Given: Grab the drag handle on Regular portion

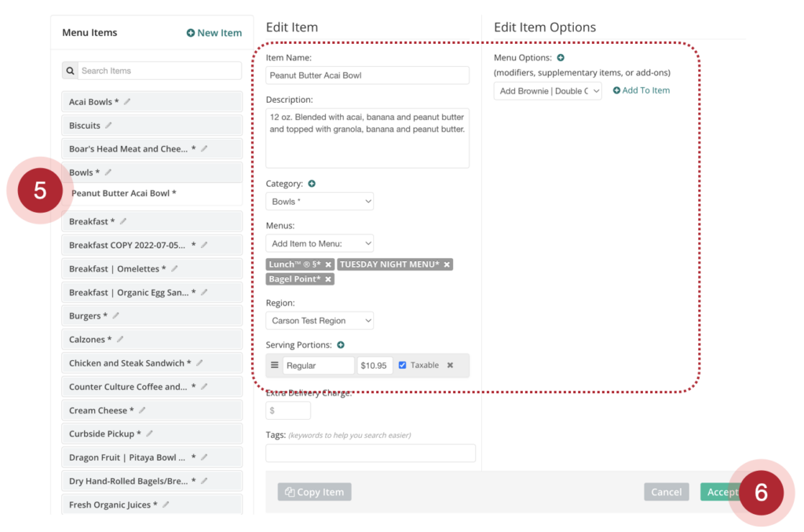Looking at the screenshot, I should [x=275, y=365].
